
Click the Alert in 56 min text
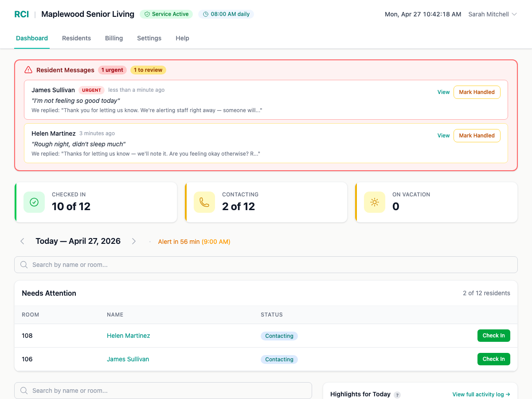(194, 242)
